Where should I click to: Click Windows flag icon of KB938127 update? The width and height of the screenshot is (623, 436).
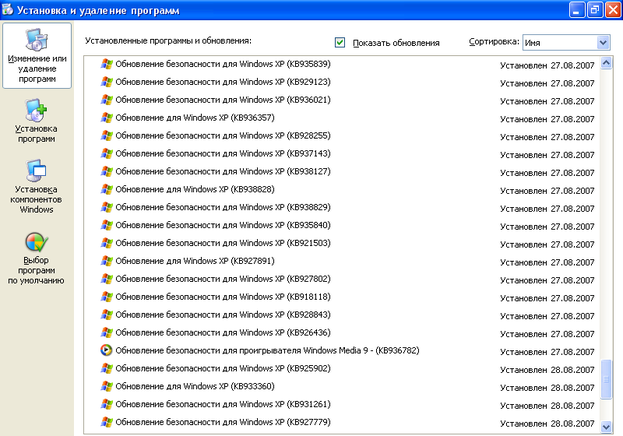pos(106,171)
